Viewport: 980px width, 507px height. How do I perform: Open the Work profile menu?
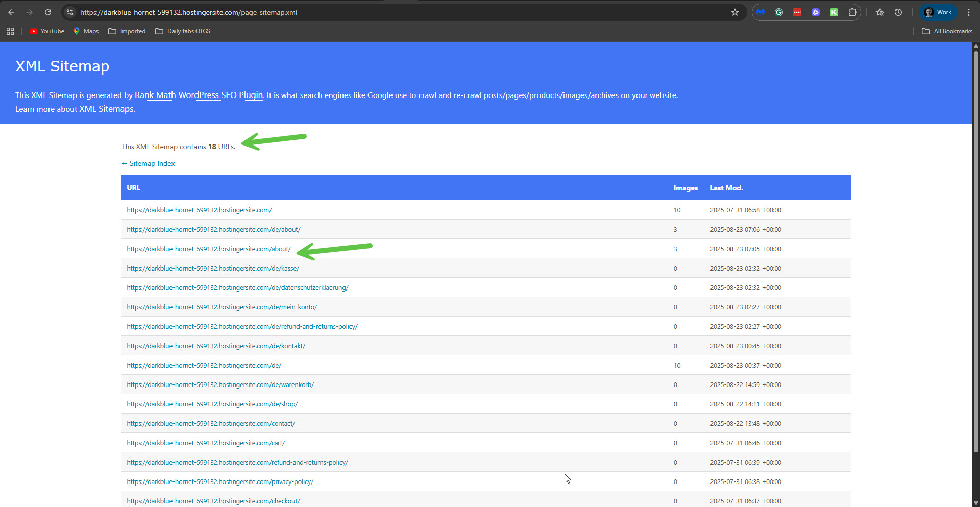(938, 12)
